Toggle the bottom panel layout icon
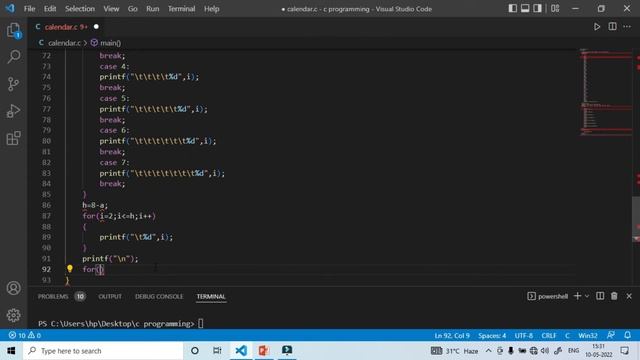Image resolution: width=640 pixels, height=360 pixels. [525, 9]
